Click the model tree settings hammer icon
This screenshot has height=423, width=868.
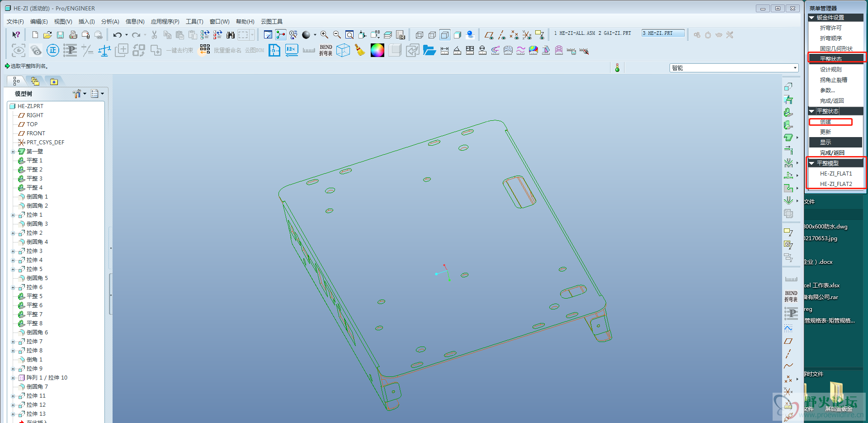(x=77, y=94)
